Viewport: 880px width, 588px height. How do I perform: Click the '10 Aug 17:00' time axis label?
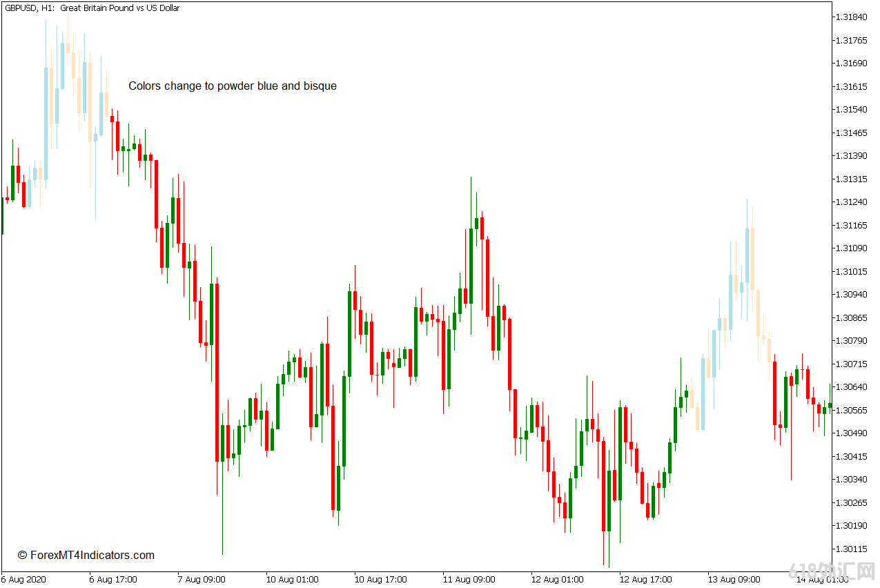click(381, 580)
